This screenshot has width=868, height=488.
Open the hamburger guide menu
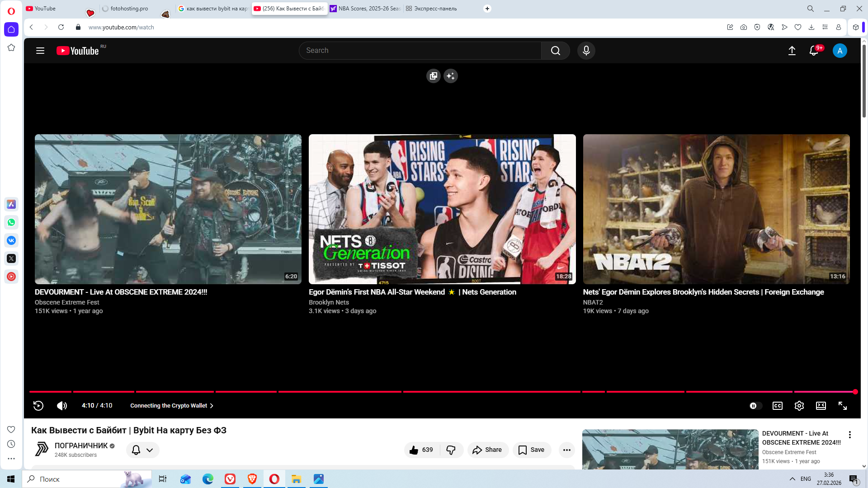(40, 51)
